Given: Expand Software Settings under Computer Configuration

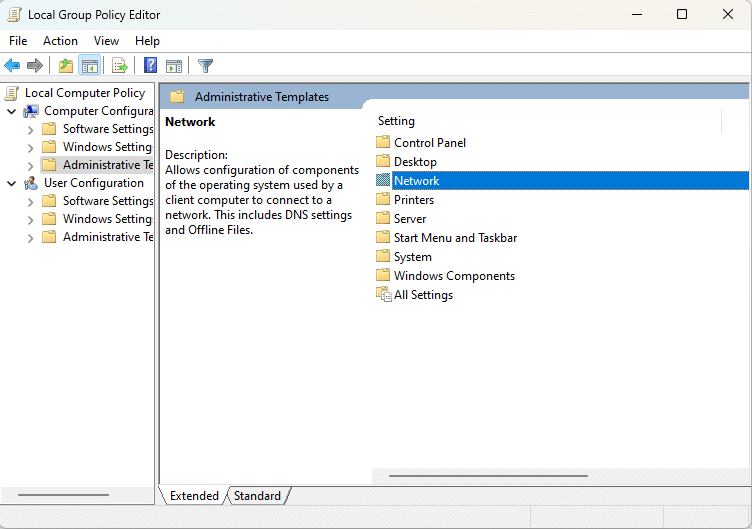Looking at the screenshot, I should click(x=30, y=130).
